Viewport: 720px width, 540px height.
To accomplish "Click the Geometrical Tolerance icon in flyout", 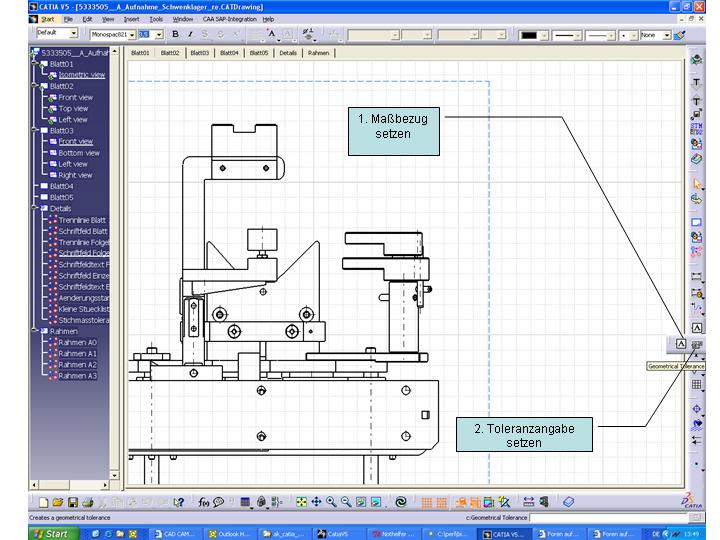I will 697,344.
